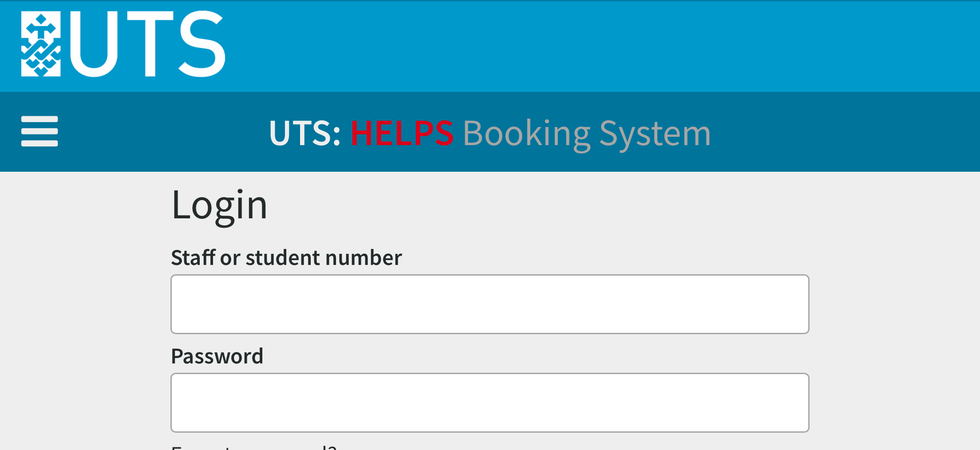Click the letter S in UTS logo
The width and height of the screenshot is (980, 450).
pyautogui.click(x=202, y=44)
